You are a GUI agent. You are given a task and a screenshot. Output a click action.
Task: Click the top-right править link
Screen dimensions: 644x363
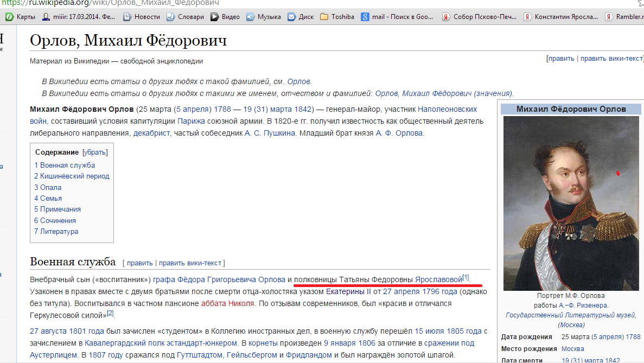tap(561, 58)
